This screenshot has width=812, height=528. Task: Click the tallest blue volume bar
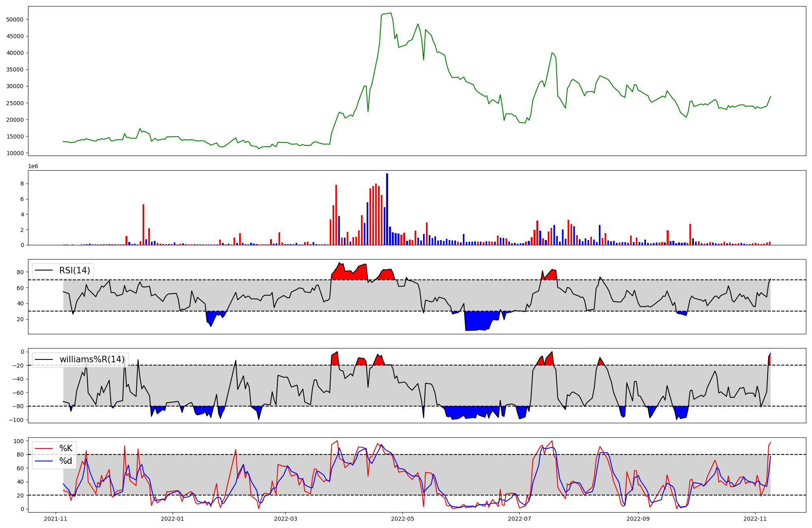pyautogui.click(x=387, y=209)
